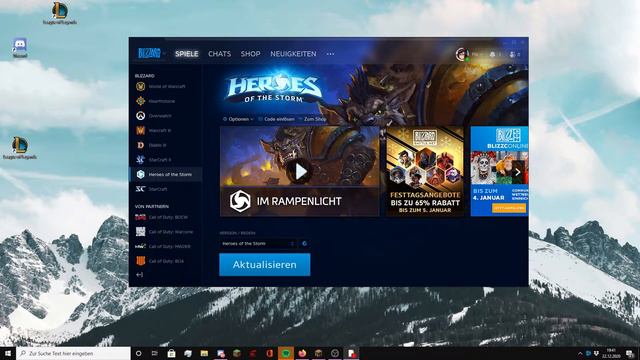Click the taskbar search box
This screenshot has width=640, height=360.
[73, 353]
